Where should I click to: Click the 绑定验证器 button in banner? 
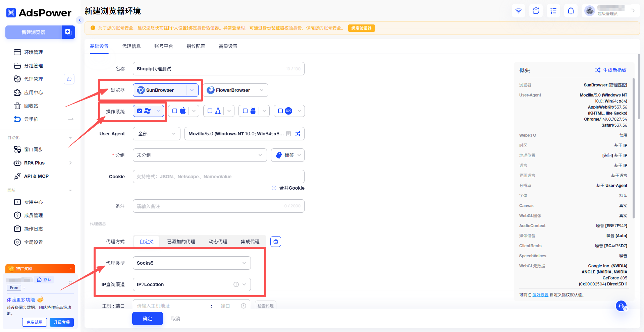pyautogui.click(x=362, y=28)
